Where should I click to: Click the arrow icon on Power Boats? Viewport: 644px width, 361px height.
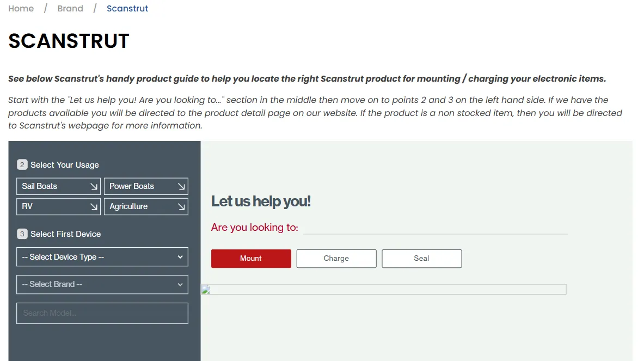point(182,186)
